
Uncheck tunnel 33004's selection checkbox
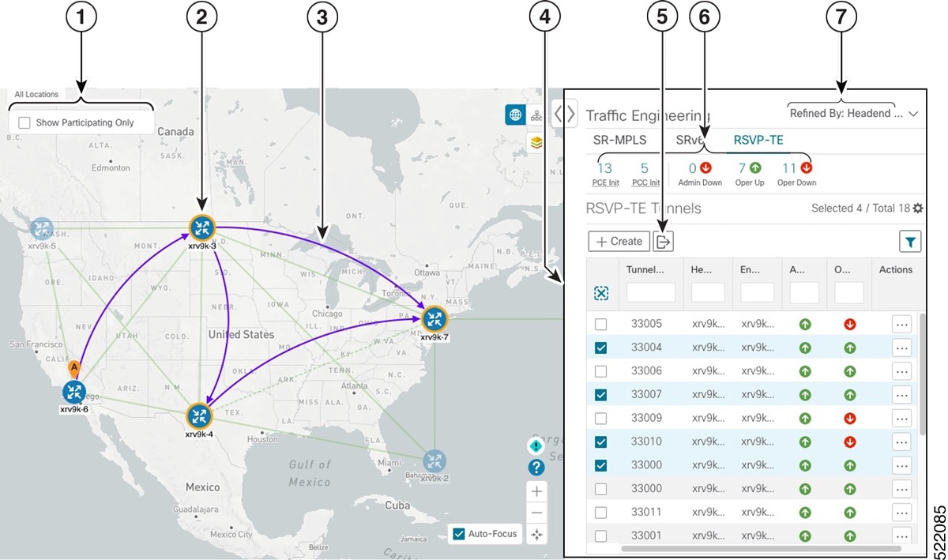[601, 347]
